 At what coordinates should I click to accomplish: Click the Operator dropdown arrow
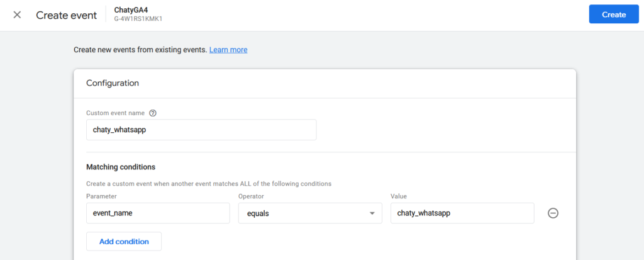372,213
